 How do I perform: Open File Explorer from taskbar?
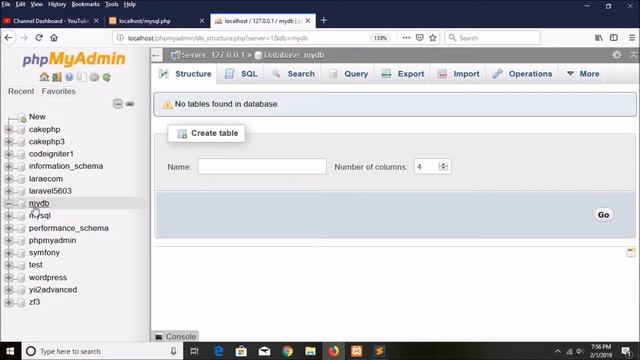tap(310, 351)
